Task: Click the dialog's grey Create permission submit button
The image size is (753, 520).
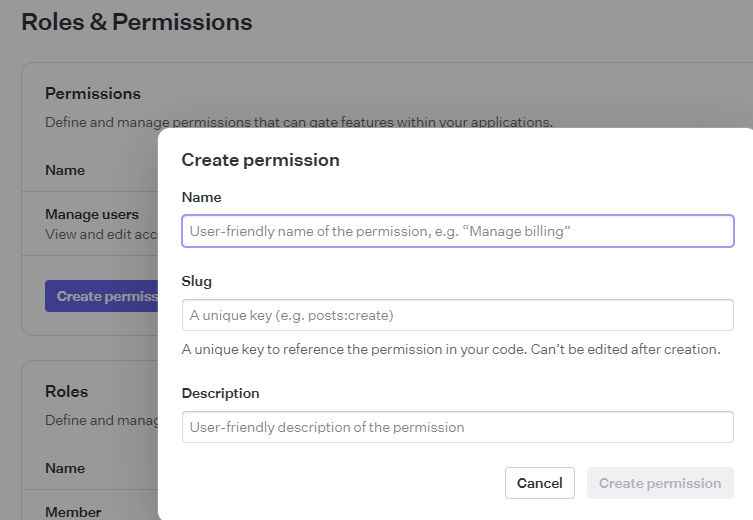Action: (x=660, y=483)
